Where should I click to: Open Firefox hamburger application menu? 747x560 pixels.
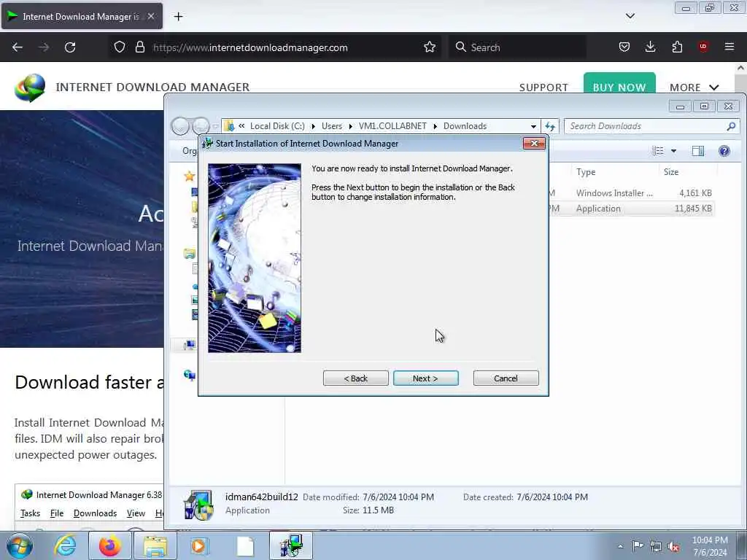pyautogui.click(x=729, y=47)
